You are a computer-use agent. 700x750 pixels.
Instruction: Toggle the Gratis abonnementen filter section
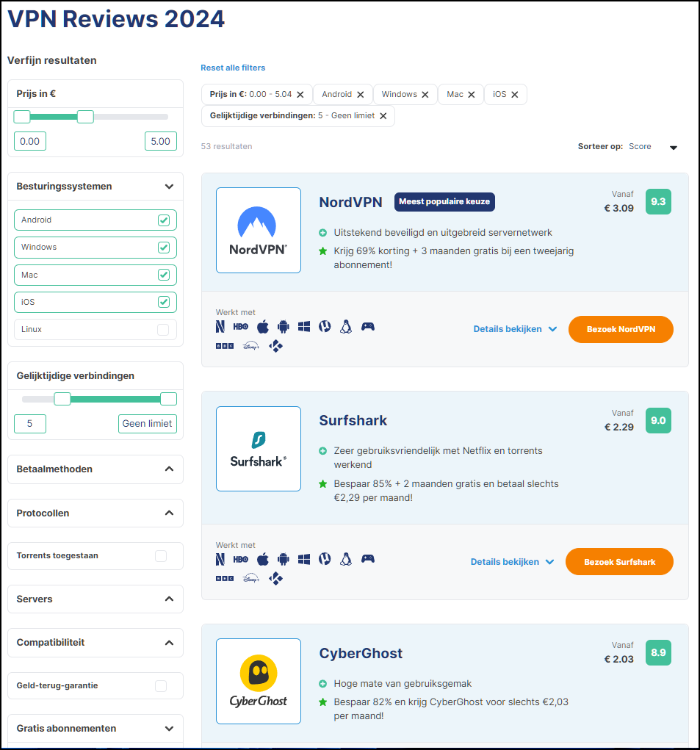(169, 729)
